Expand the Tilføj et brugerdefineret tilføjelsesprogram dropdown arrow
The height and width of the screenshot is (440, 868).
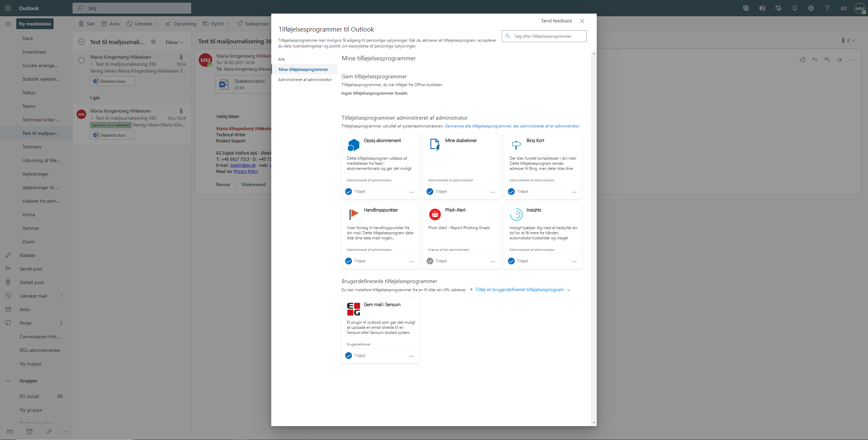tap(569, 290)
